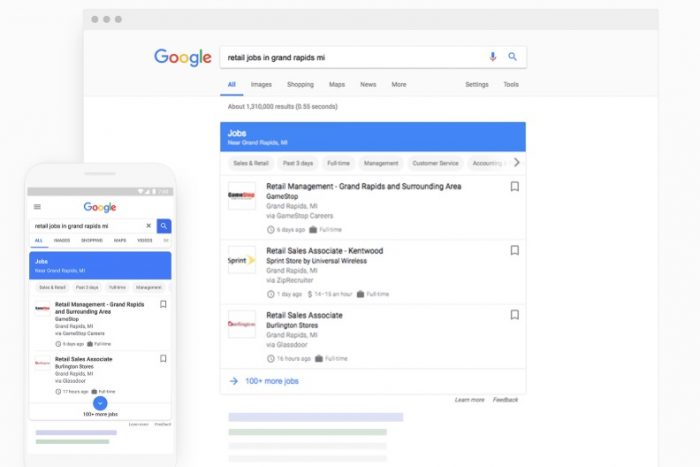
Task: Click the desktop Feedback link
Action: (x=505, y=400)
